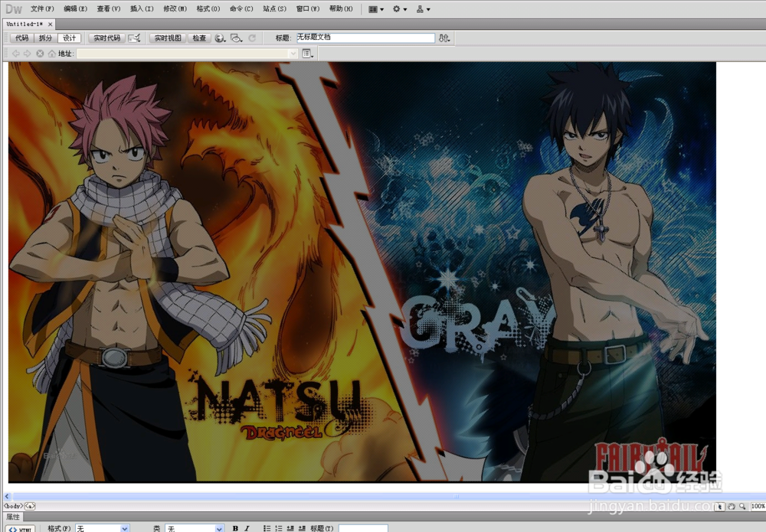This screenshot has width=766, height=532.
Task: Open the 属性 properties panel tab
Action: (13, 517)
